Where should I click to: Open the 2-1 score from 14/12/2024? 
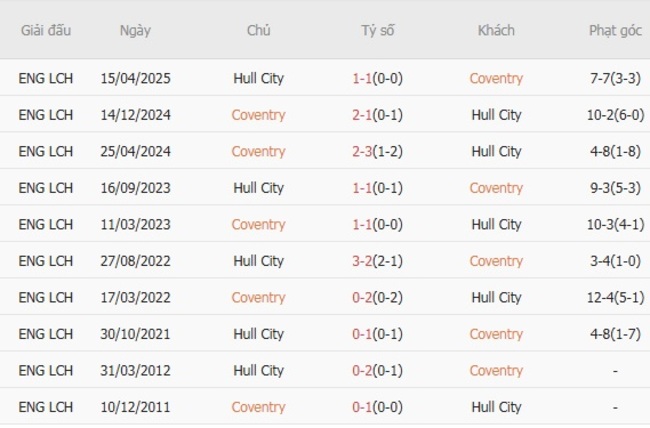(x=378, y=115)
